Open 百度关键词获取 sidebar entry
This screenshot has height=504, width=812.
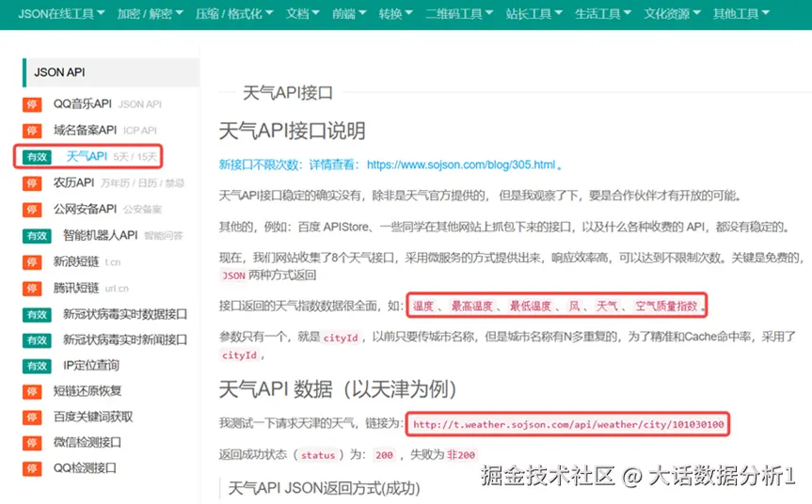(93, 417)
